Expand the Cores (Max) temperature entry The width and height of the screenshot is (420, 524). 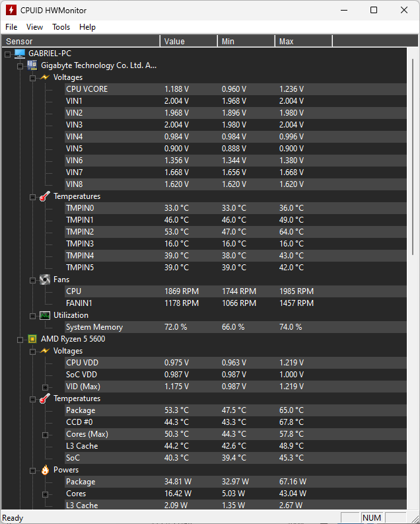pyautogui.click(x=45, y=435)
